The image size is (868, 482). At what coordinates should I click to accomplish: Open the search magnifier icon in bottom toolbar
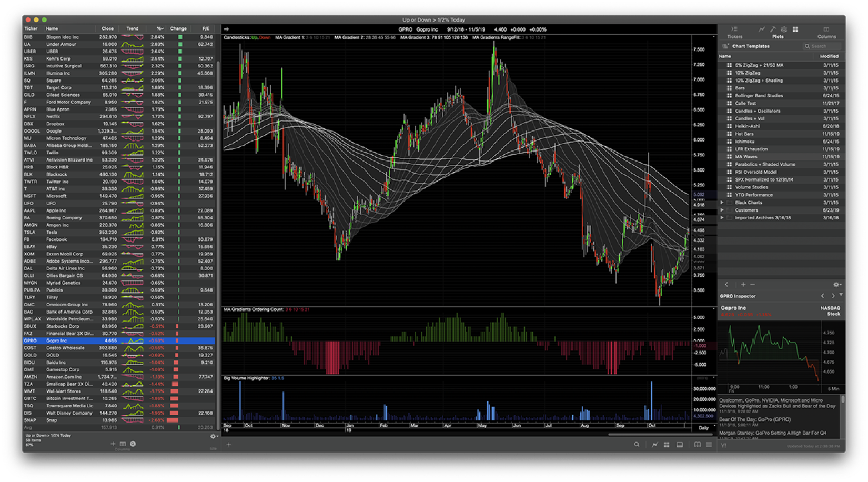(x=637, y=445)
